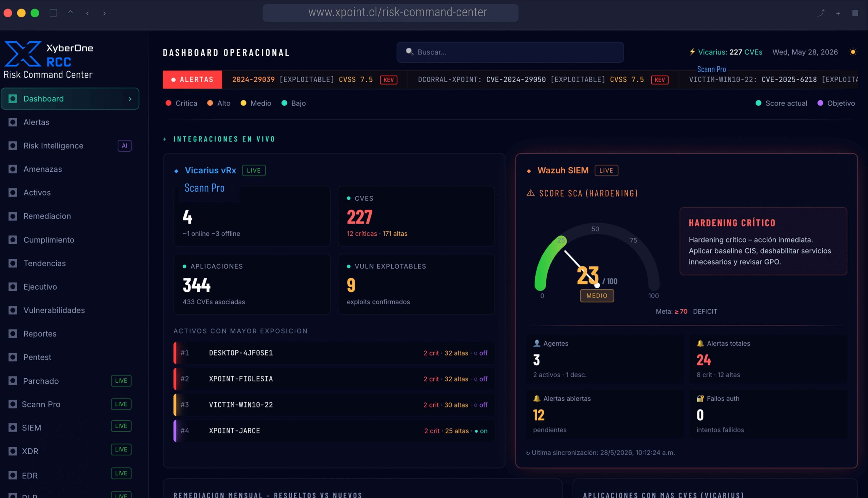Toggle light theme with the sun icon

[853, 52]
